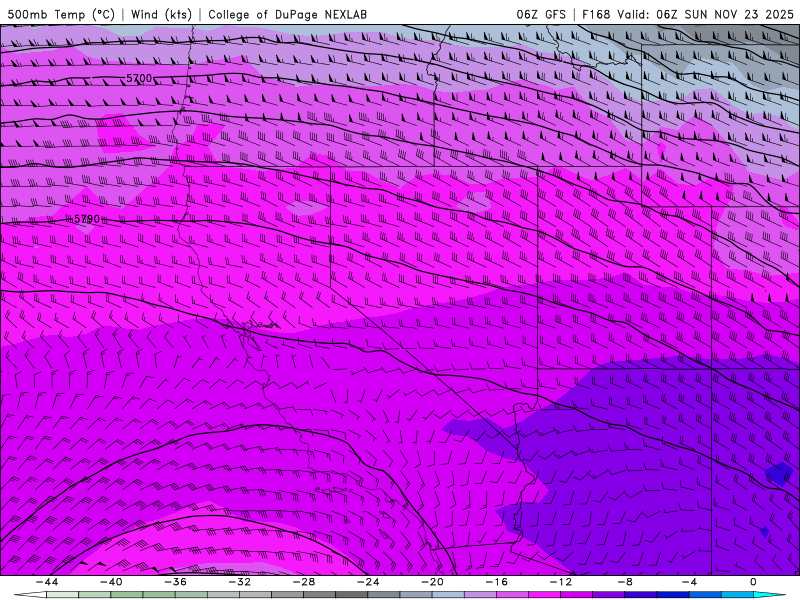This screenshot has width=800, height=600.
Task: Click the -20 color scale label
Action: [433, 582]
